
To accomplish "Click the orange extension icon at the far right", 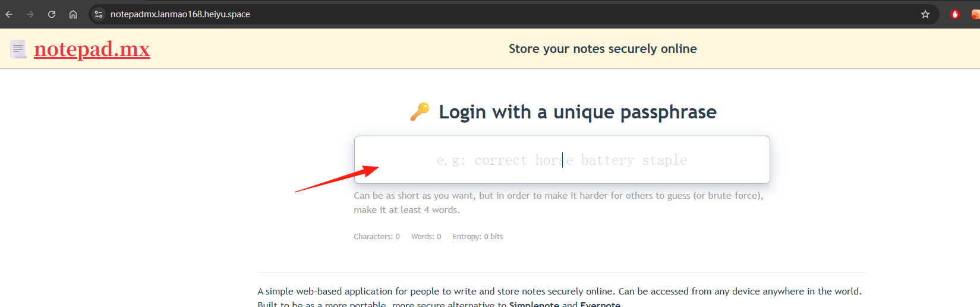I will pyautogui.click(x=975, y=14).
